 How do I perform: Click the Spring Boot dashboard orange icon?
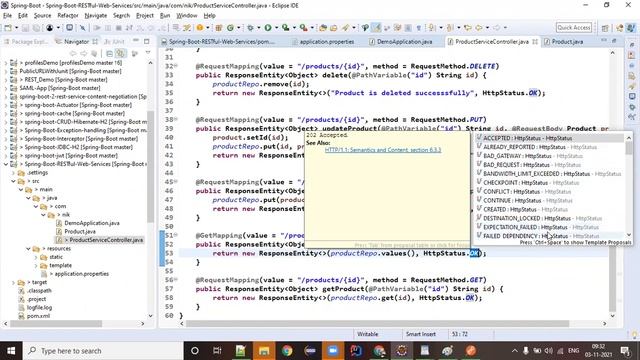pos(200,28)
